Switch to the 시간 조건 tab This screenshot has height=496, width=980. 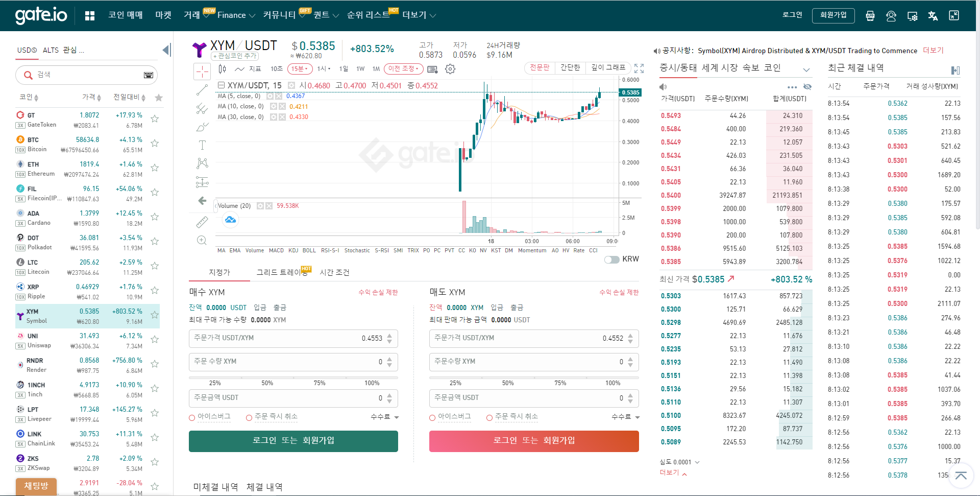pos(334,272)
